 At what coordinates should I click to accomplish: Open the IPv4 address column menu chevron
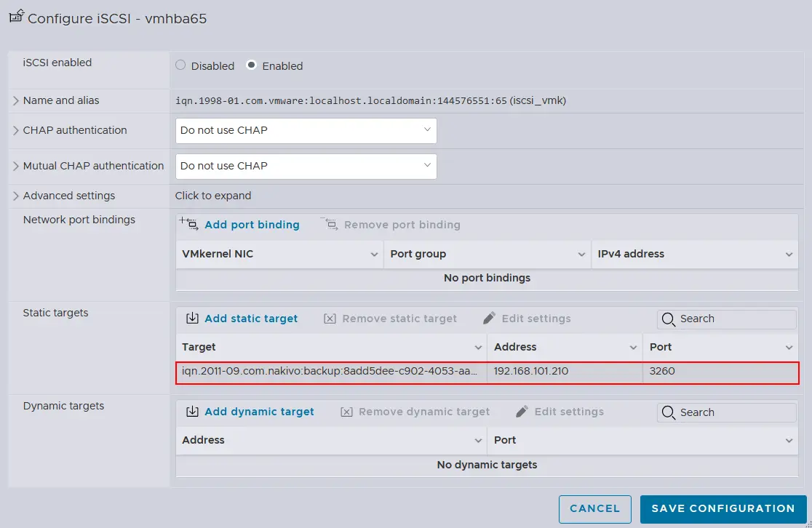(x=789, y=254)
